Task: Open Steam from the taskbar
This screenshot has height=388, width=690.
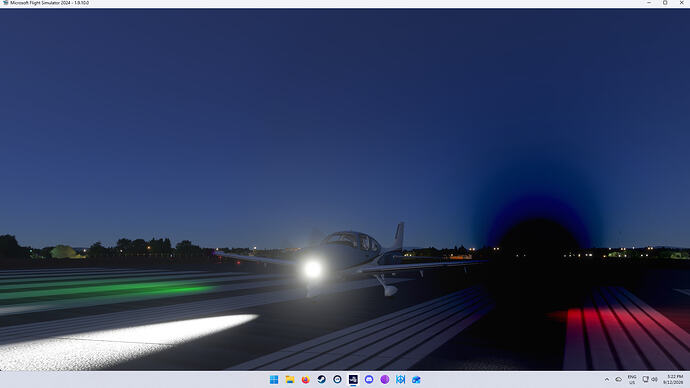Action: click(321, 379)
